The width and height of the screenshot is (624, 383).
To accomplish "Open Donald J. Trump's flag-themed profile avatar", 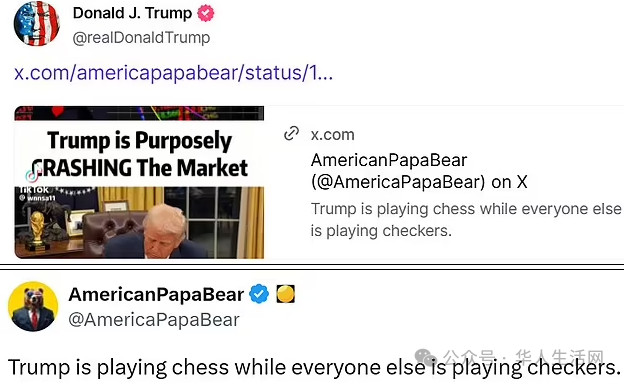I will [x=37, y=23].
